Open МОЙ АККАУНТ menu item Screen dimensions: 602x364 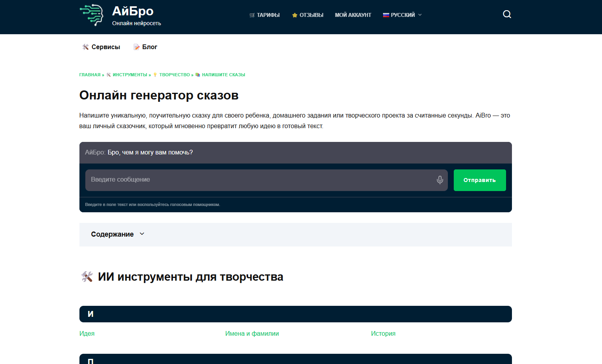(353, 15)
